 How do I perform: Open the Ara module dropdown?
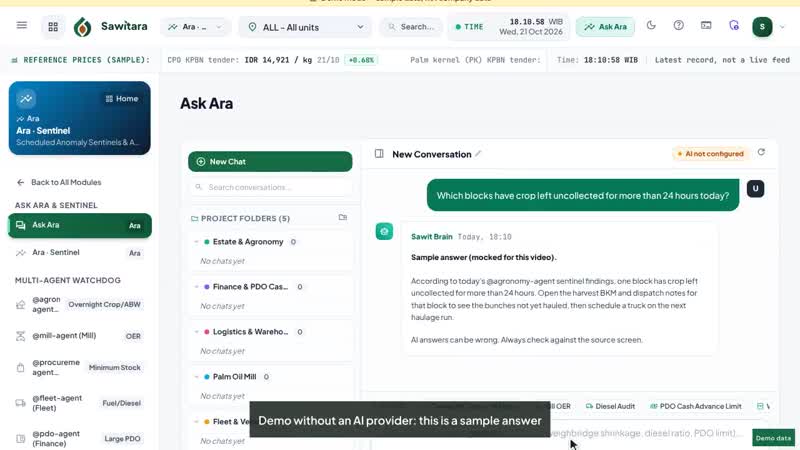196,27
